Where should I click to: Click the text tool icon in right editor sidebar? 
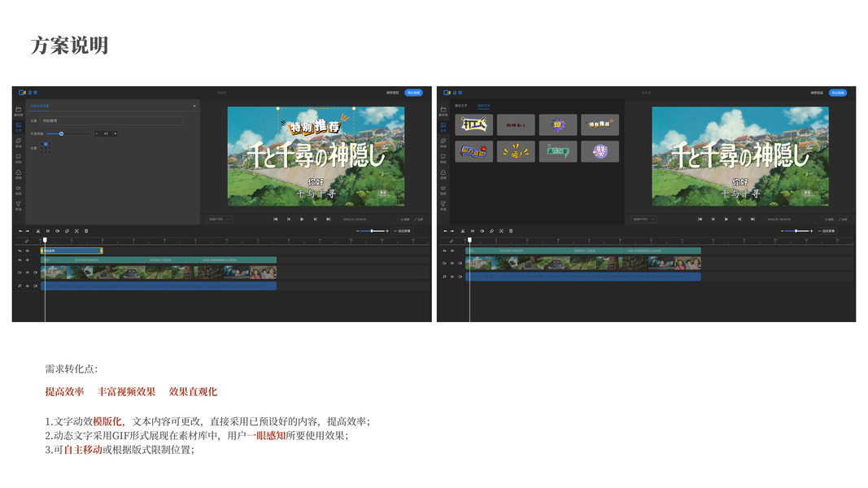443,125
